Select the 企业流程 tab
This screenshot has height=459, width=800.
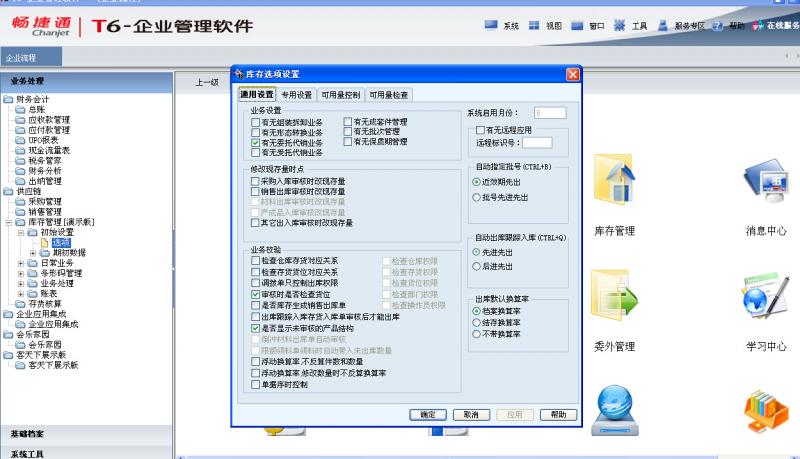point(31,57)
